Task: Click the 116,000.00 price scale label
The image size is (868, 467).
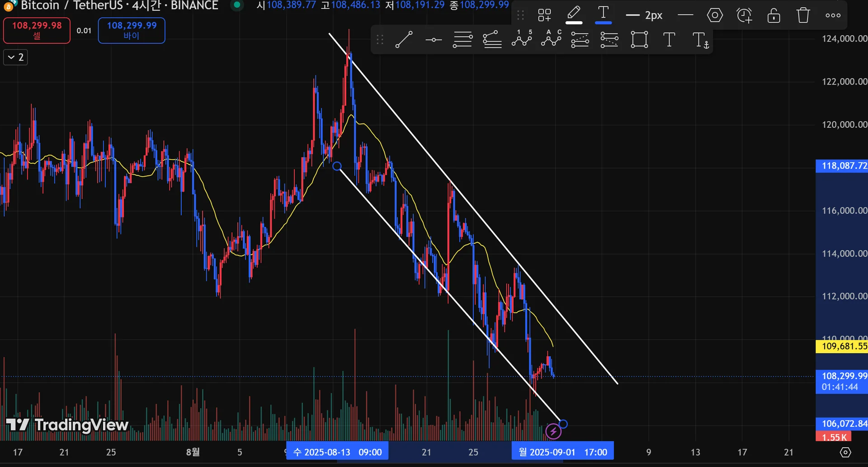Action: (x=844, y=211)
